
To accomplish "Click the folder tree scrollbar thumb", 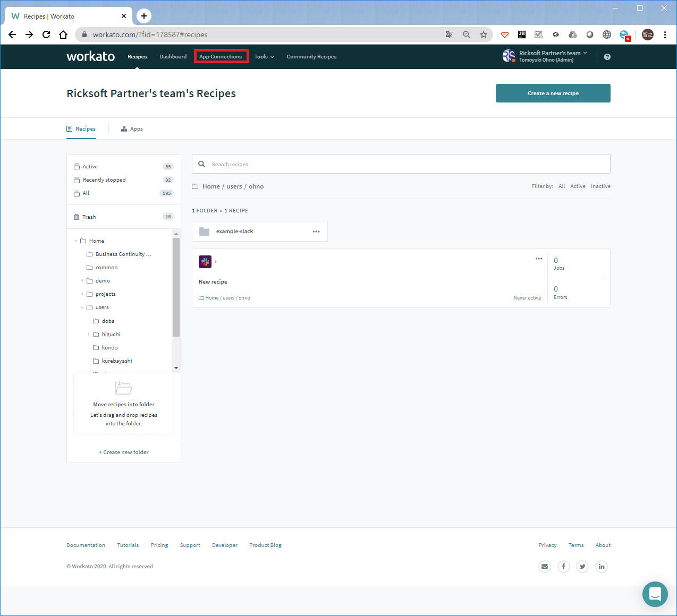I will point(176,287).
